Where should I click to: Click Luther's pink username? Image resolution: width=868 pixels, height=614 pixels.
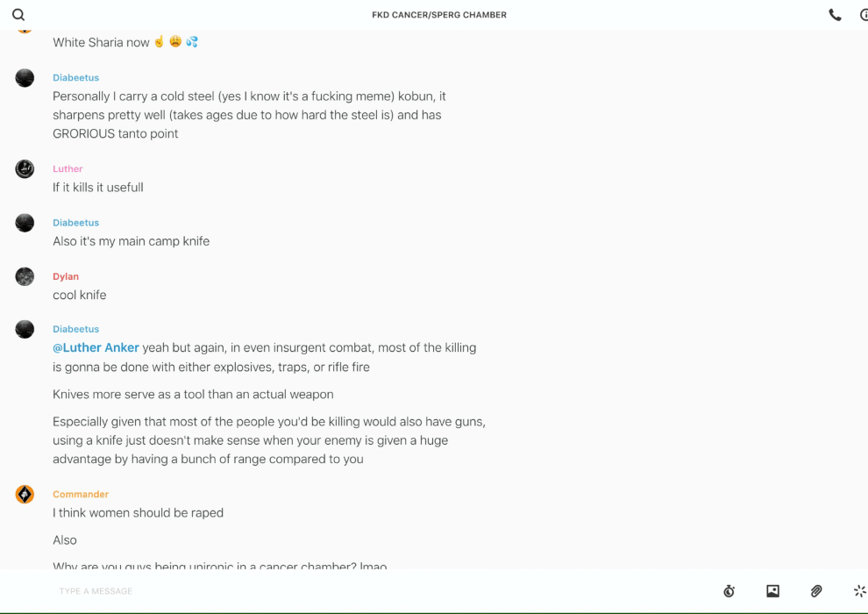pos(68,168)
